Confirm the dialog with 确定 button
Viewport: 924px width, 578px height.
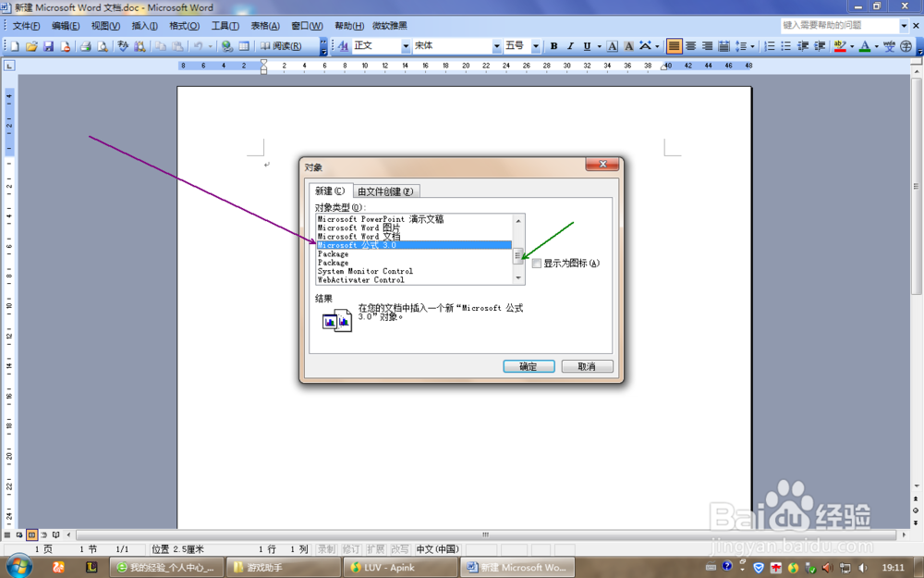[529, 366]
